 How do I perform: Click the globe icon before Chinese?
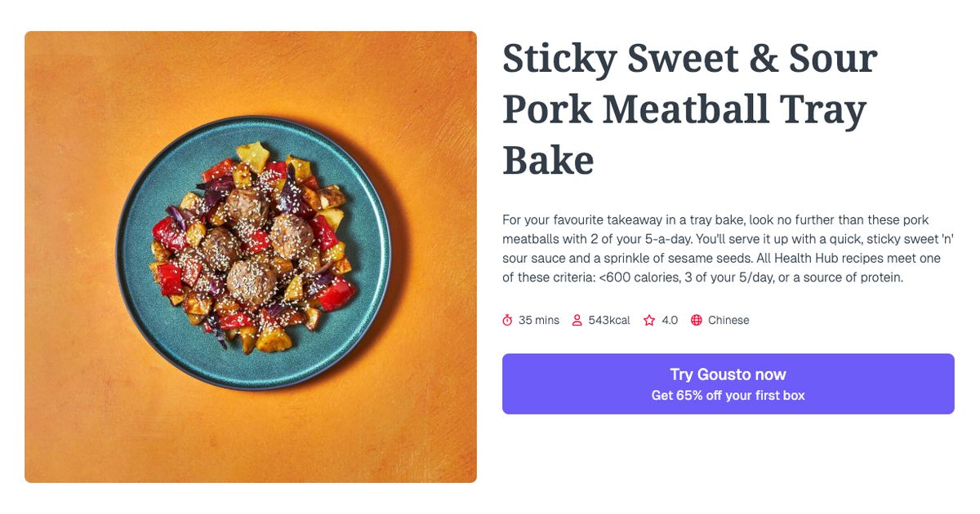695,320
